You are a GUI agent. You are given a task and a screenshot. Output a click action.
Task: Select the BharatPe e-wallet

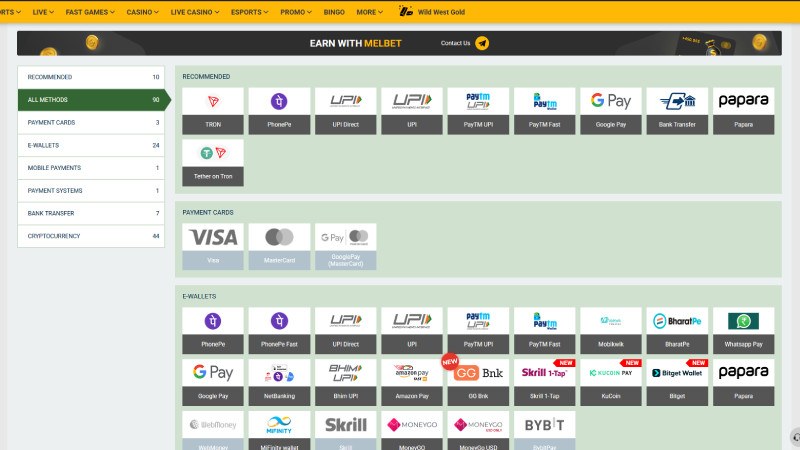[x=677, y=331]
